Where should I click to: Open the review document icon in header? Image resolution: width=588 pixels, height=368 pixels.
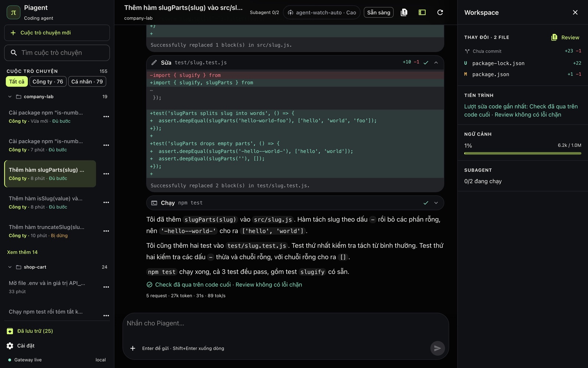pos(404,13)
